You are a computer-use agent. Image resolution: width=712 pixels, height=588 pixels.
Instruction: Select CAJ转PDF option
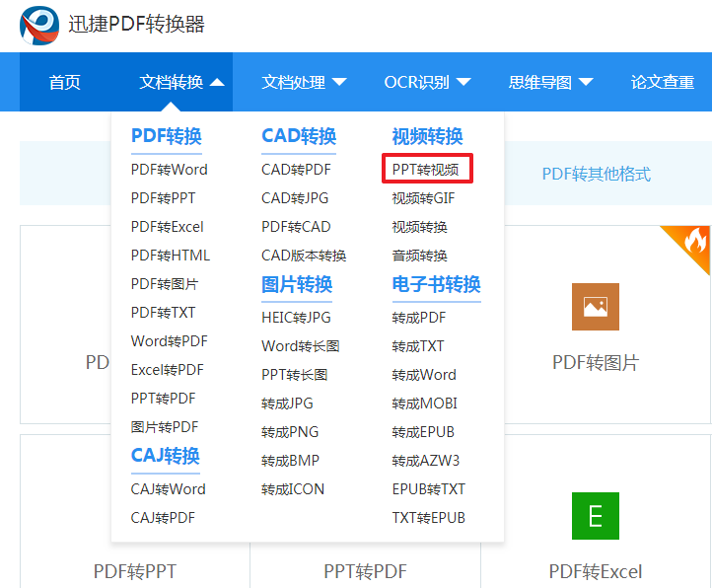[x=163, y=518]
